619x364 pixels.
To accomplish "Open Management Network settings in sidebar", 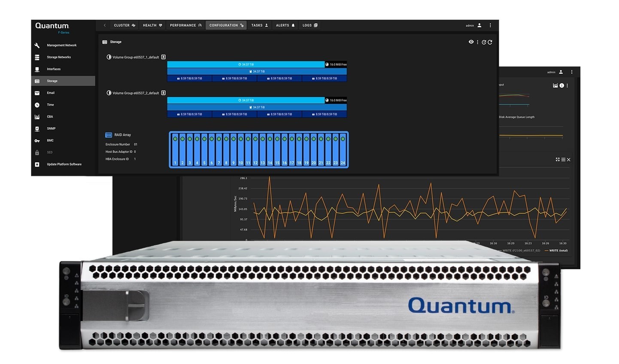I will click(61, 45).
